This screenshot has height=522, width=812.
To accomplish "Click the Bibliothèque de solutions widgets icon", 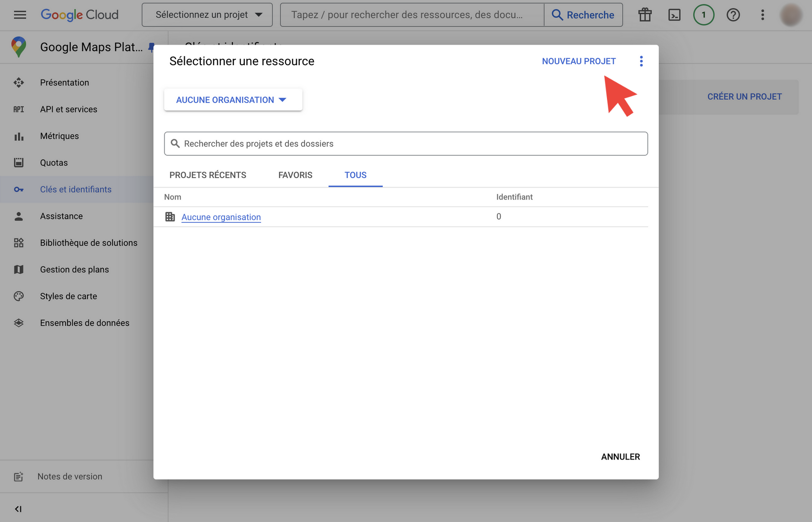I will point(19,243).
